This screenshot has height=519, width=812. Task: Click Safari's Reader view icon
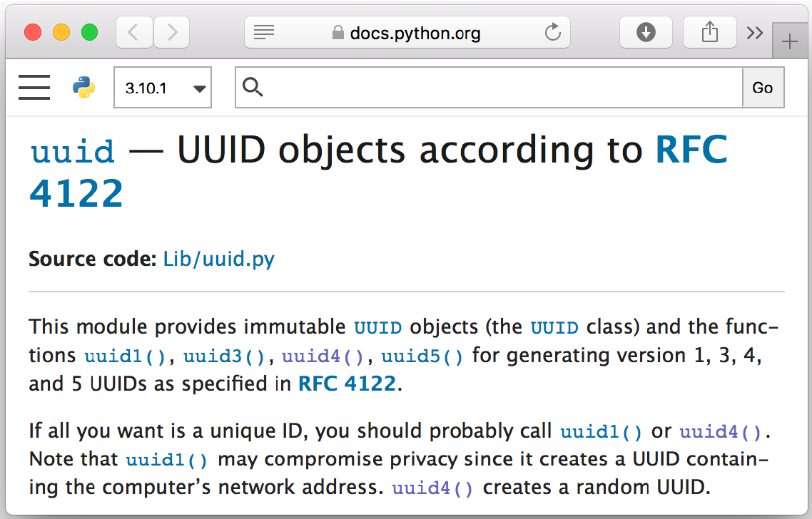[x=264, y=32]
